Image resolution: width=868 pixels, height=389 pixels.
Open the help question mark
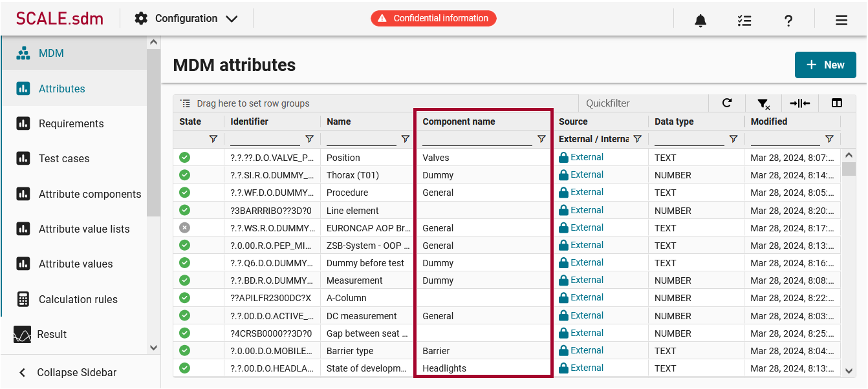point(788,20)
